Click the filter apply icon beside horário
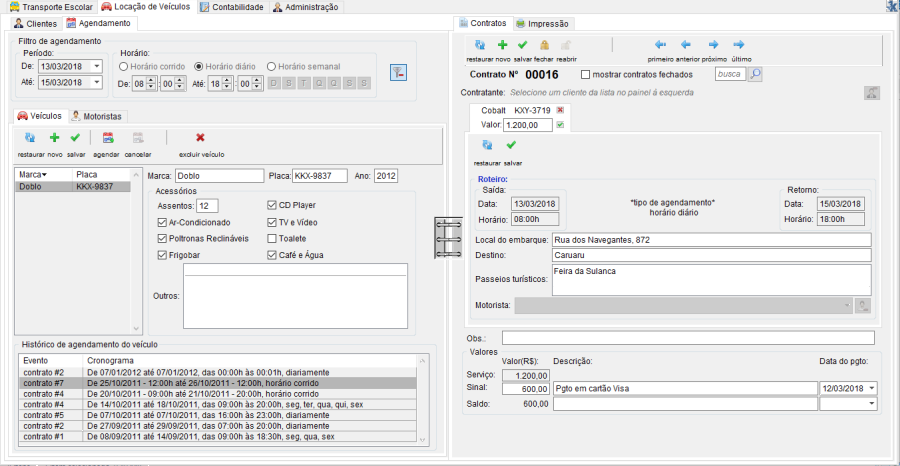 coord(398,72)
